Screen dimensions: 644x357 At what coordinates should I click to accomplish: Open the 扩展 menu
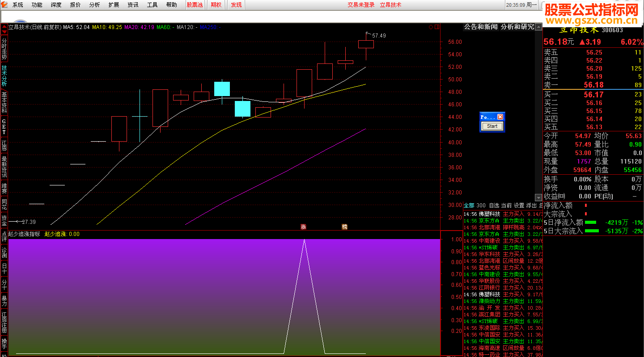click(x=114, y=5)
